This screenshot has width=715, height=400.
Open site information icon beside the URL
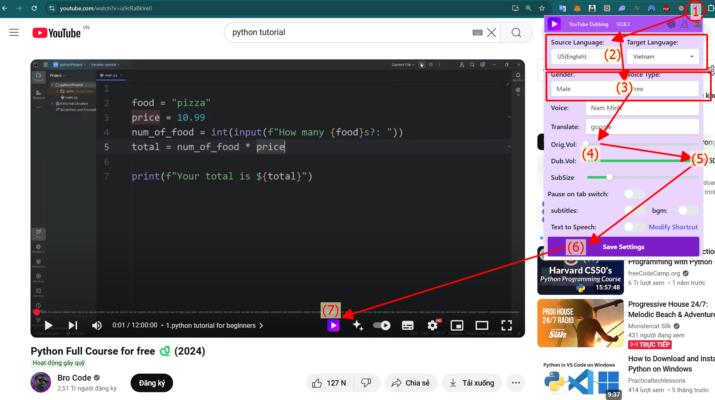click(x=52, y=8)
